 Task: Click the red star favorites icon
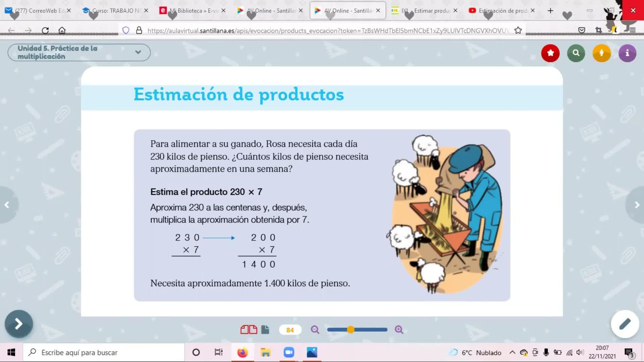pyautogui.click(x=550, y=53)
